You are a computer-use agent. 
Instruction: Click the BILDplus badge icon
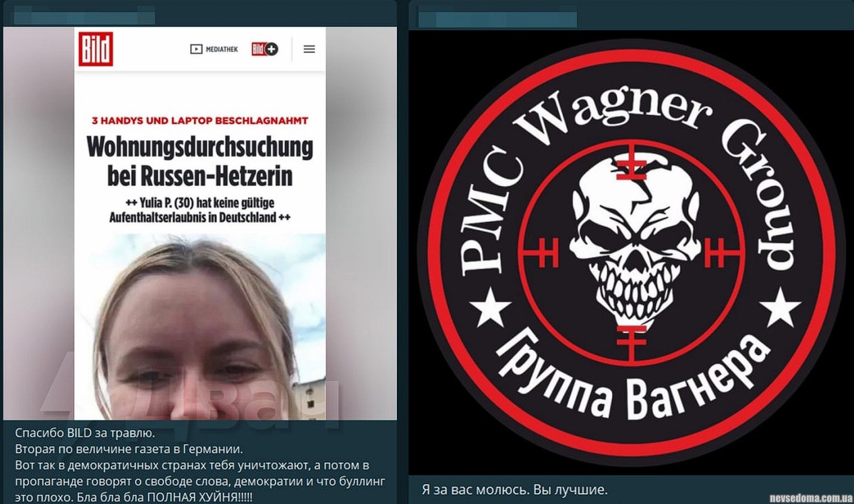click(265, 49)
